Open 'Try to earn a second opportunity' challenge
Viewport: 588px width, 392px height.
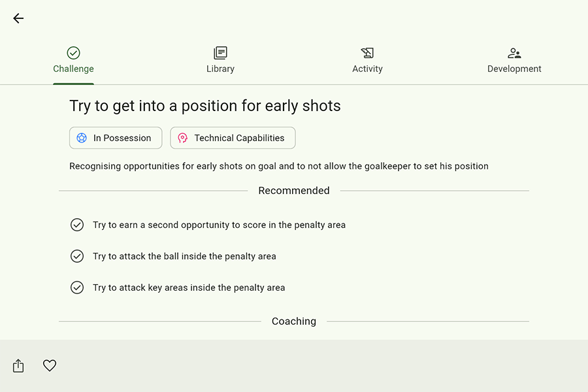coord(219,225)
